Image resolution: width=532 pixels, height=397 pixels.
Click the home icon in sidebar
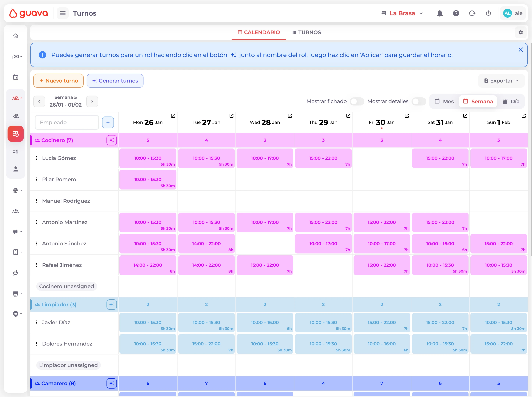[x=16, y=36]
